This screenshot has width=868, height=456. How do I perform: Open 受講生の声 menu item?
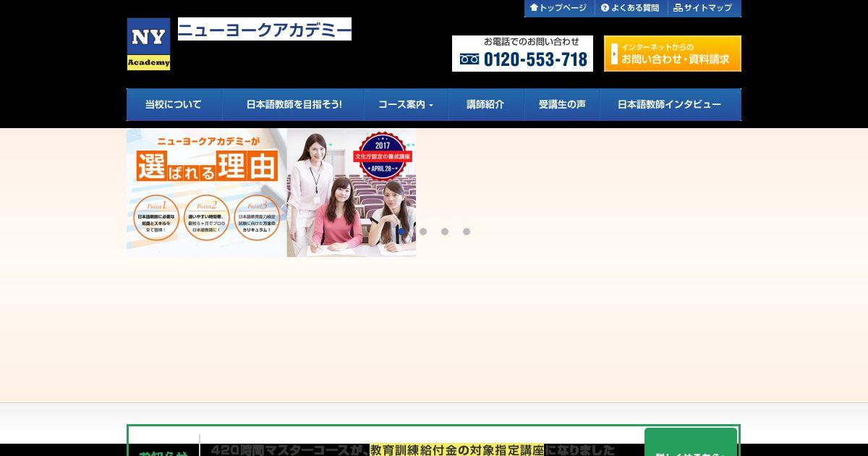562,104
